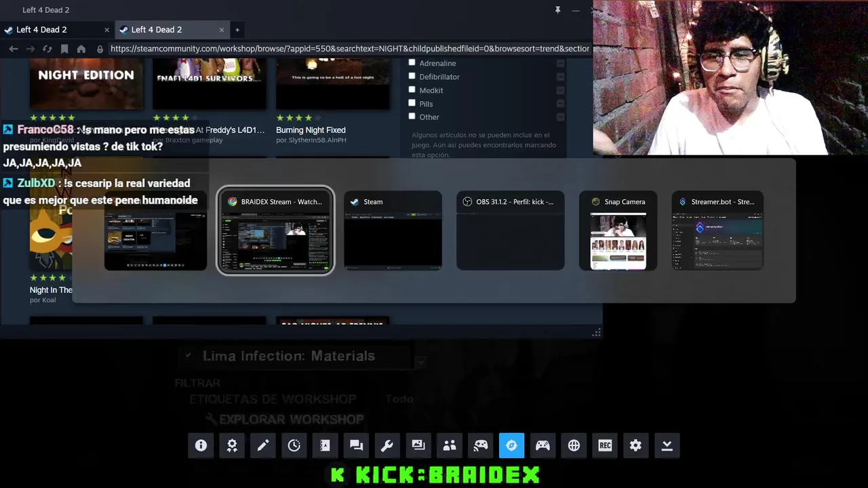The width and height of the screenshot is (868, 488).
Task: Open the NIGHT EDITION workshop thumbnail
Action: click(86, 84)
